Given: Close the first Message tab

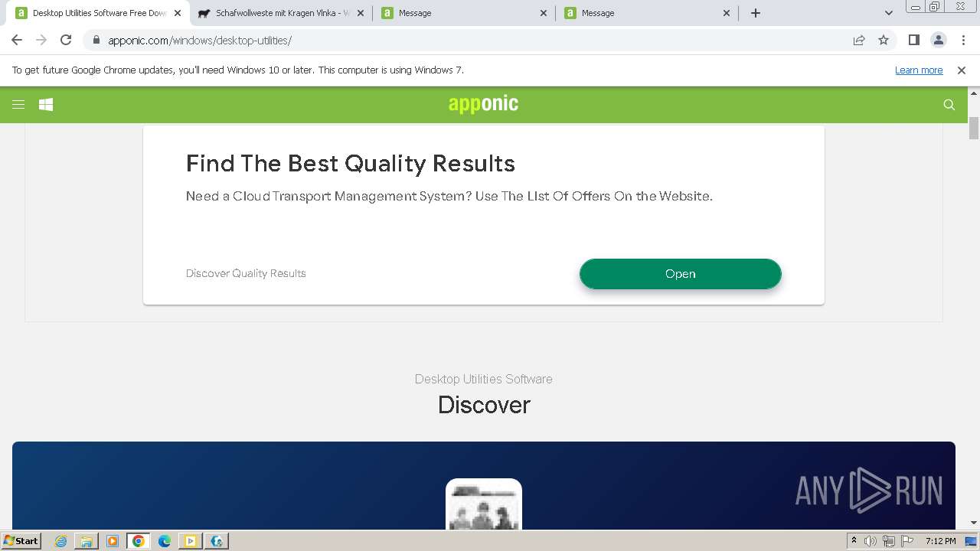Looking at the screenshot, I should [544, 13].
